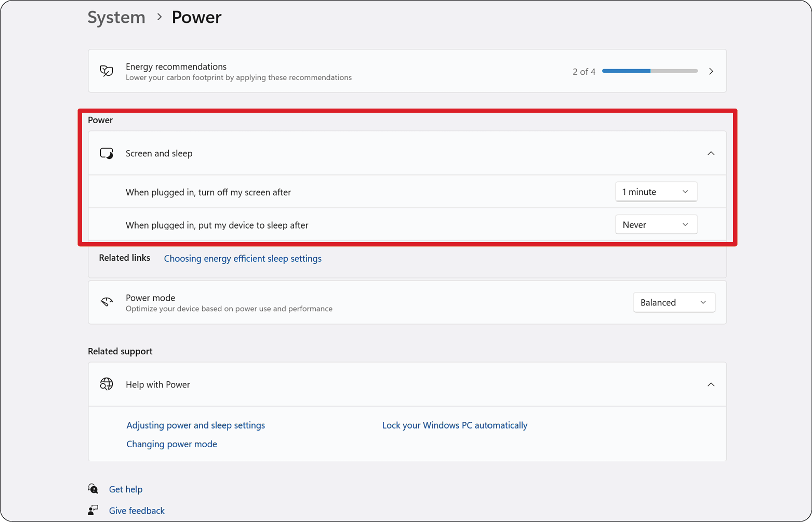812x522 pixels.
Task: Go back to System in breadcrumb
Action: click(x=116, y=17)
